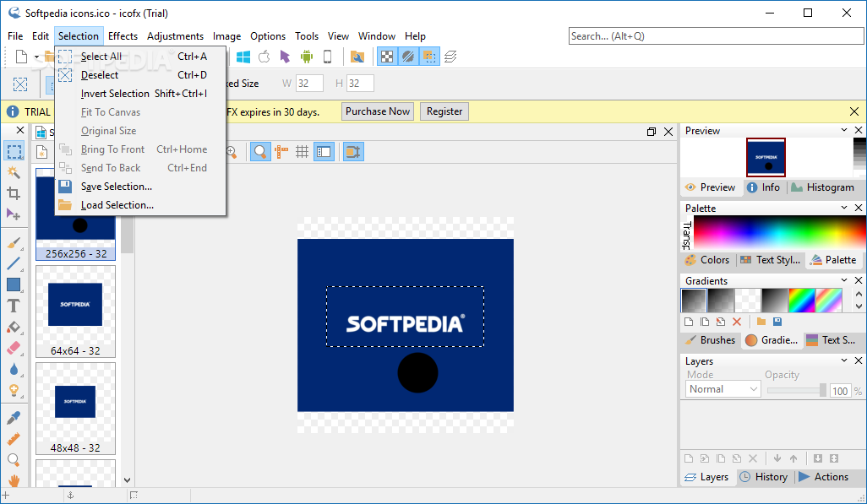Choose Select All from Selection menu
Viewport: 867px width, 504px height.
[140, 57]
